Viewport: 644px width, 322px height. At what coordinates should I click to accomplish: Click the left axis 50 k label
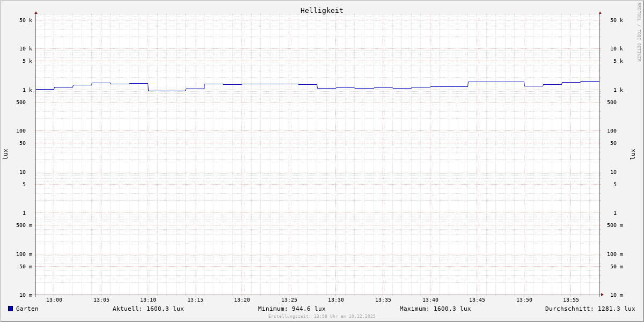(26, 20)
